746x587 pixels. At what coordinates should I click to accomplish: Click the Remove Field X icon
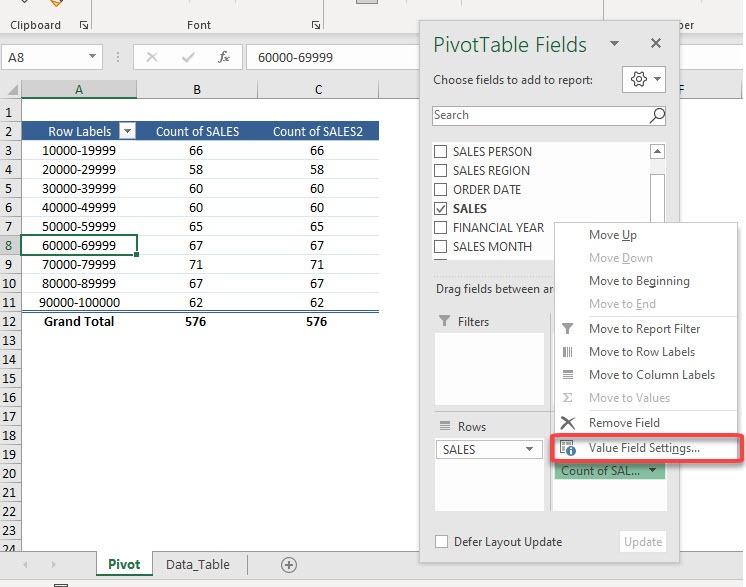[x=568, y=423]
